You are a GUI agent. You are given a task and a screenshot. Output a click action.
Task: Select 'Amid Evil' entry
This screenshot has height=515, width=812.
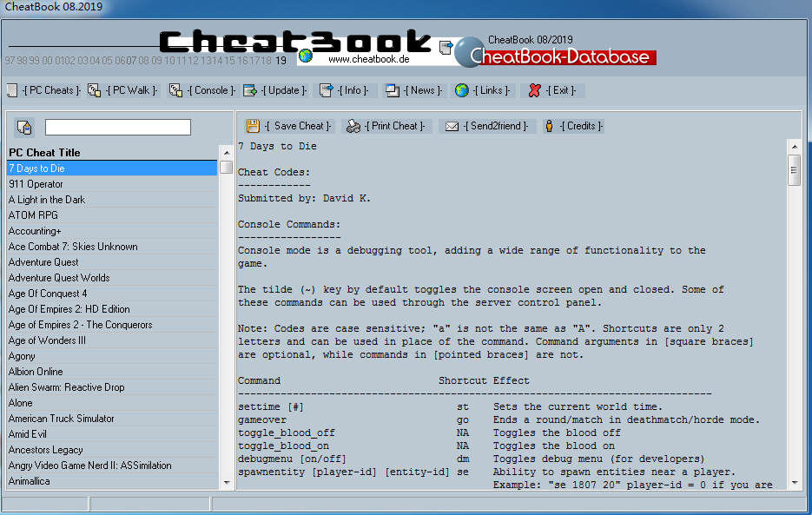(112, 434)
